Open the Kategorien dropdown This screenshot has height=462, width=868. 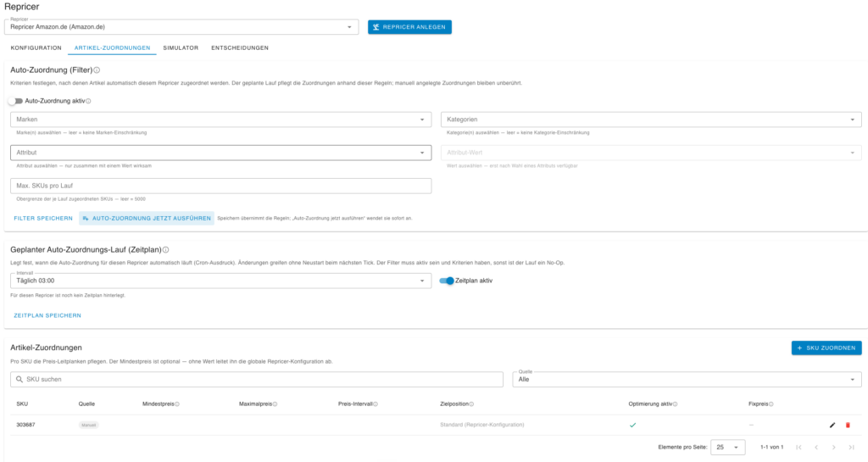click(651, 120)
